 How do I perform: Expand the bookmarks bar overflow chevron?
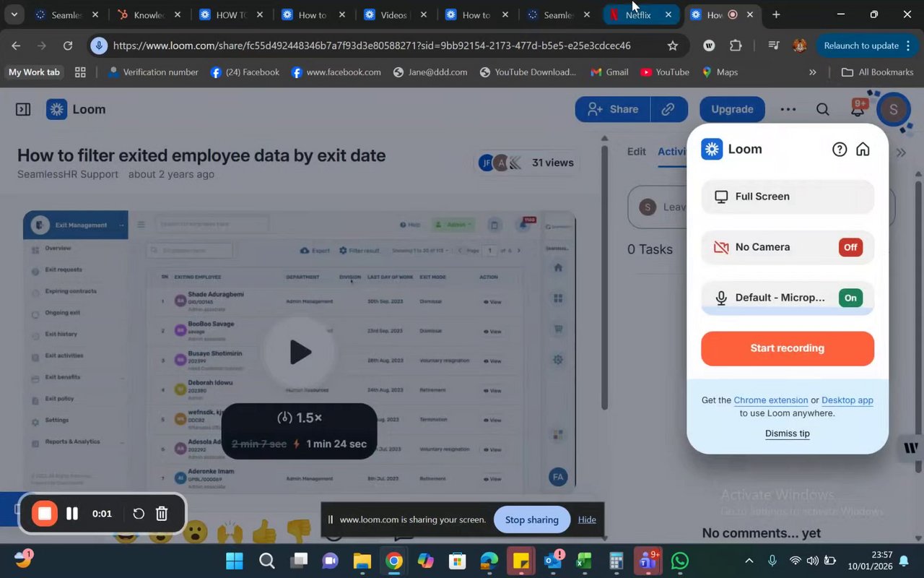tap(813, 72)
